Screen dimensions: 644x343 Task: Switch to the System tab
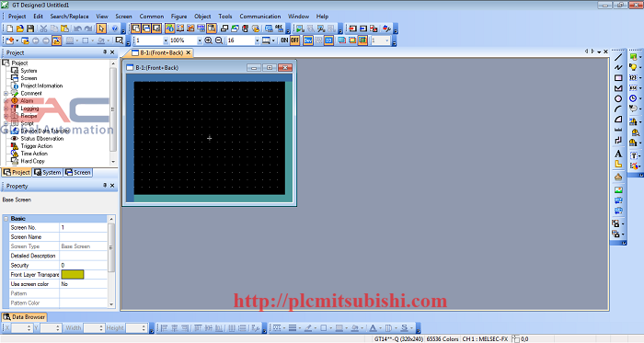48,172
